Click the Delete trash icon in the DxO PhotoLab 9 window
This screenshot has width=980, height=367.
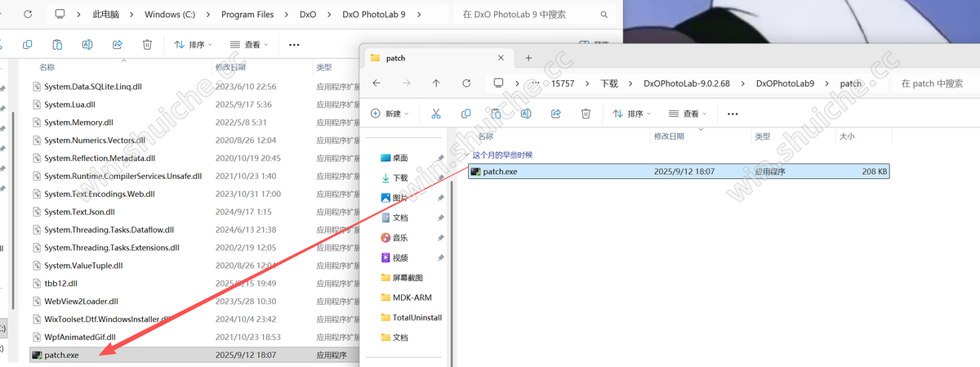coord(147,45)
